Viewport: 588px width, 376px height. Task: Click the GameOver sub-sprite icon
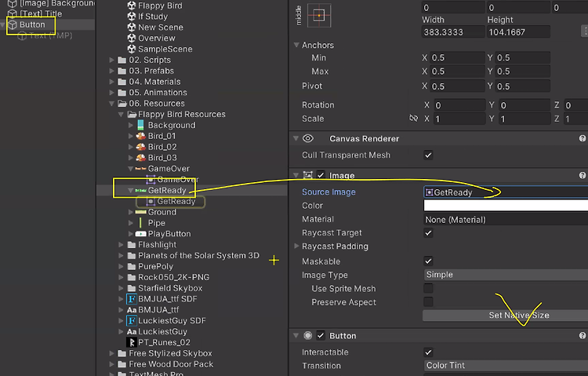click(x=151, y=180)
